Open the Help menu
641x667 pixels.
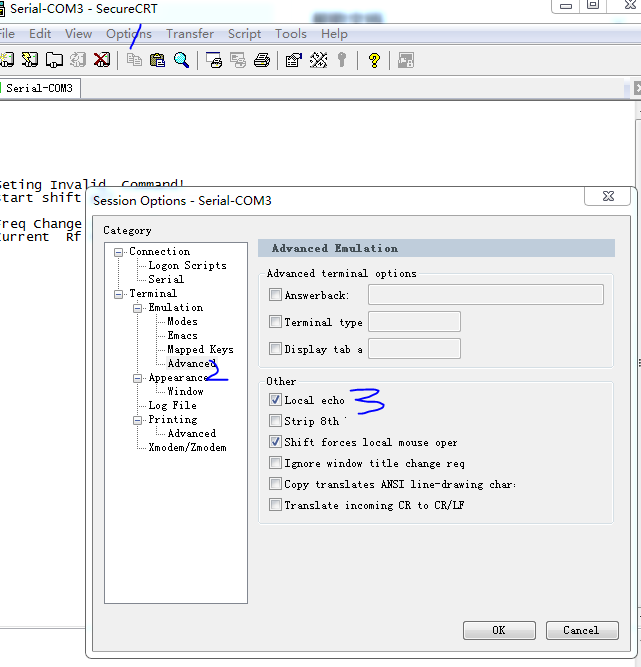[334, 34]
